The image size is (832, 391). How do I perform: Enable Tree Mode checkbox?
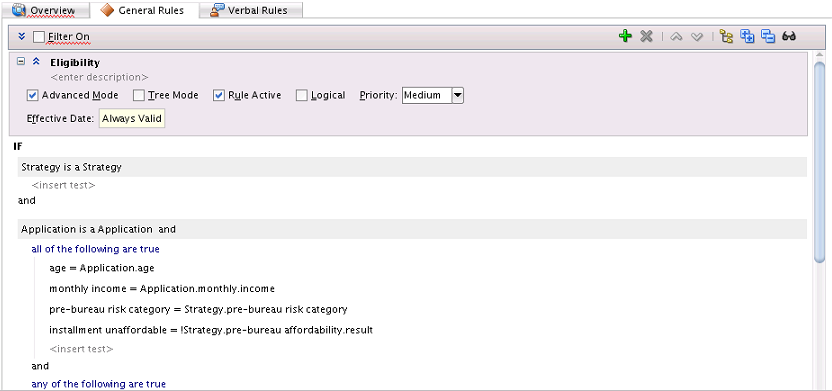point(138,95)
